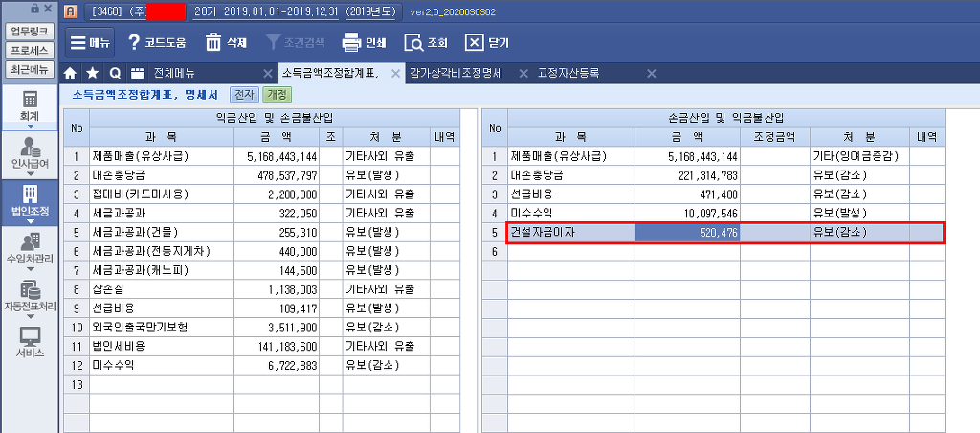
Task: Go to home tab icon
Action: (71, 73)
